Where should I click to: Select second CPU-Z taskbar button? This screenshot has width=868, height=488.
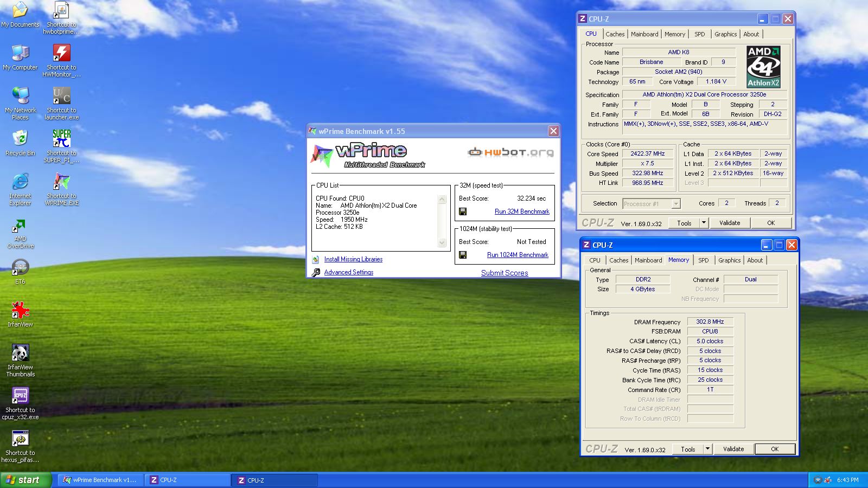[275, 480]
